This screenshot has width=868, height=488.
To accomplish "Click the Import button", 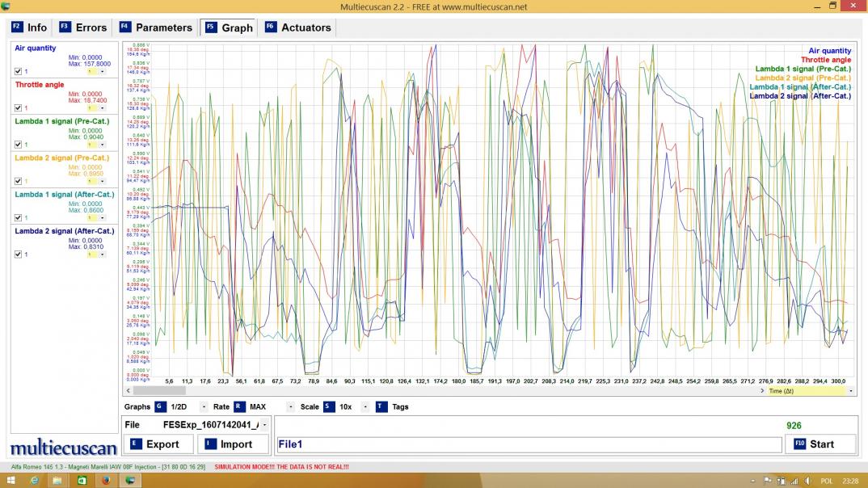I will coord(233,444).
